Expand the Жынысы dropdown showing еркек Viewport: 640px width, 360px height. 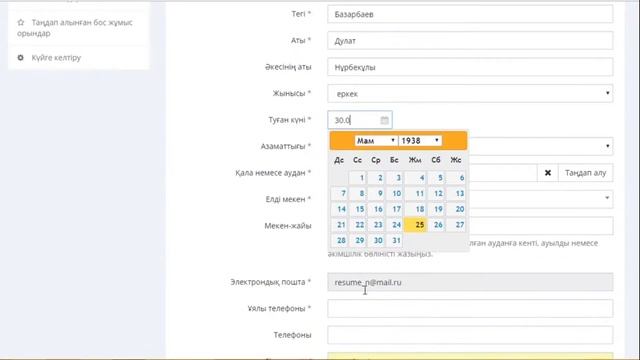470,93
